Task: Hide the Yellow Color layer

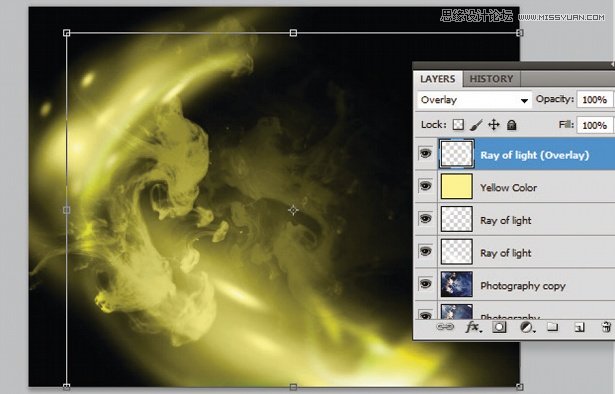Action: click(426, 186)
